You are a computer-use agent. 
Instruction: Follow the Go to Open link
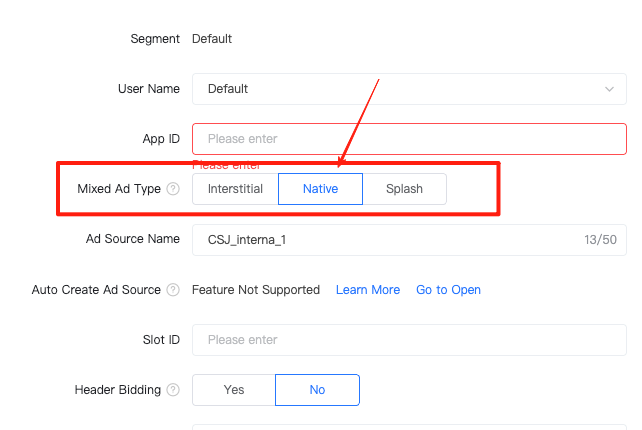tap(448, 290)
